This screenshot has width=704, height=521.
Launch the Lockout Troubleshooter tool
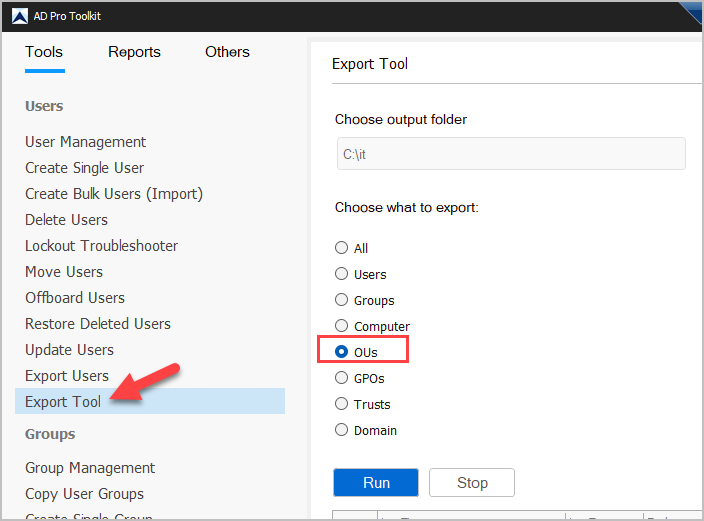[x=102, y=246]
